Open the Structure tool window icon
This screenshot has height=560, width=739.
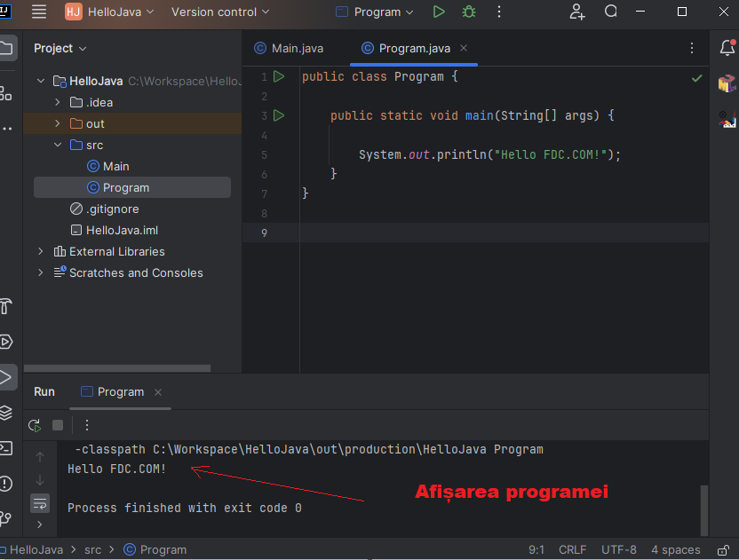coord(5,93)
